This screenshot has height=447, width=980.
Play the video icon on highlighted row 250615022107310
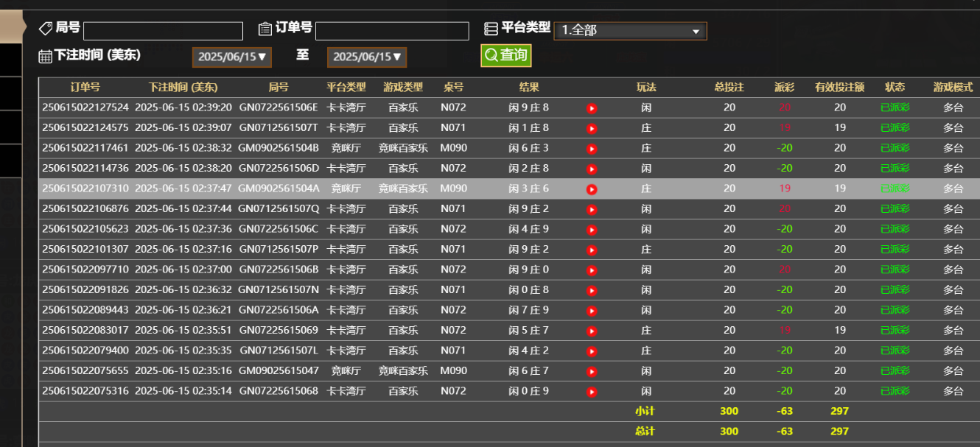pyautogui.click(x=591, y=189)
